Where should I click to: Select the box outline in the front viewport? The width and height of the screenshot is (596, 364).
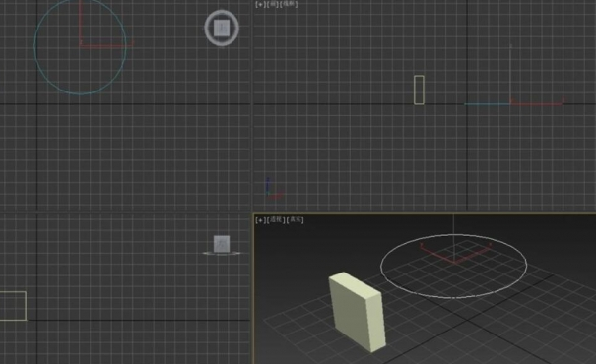419,90
